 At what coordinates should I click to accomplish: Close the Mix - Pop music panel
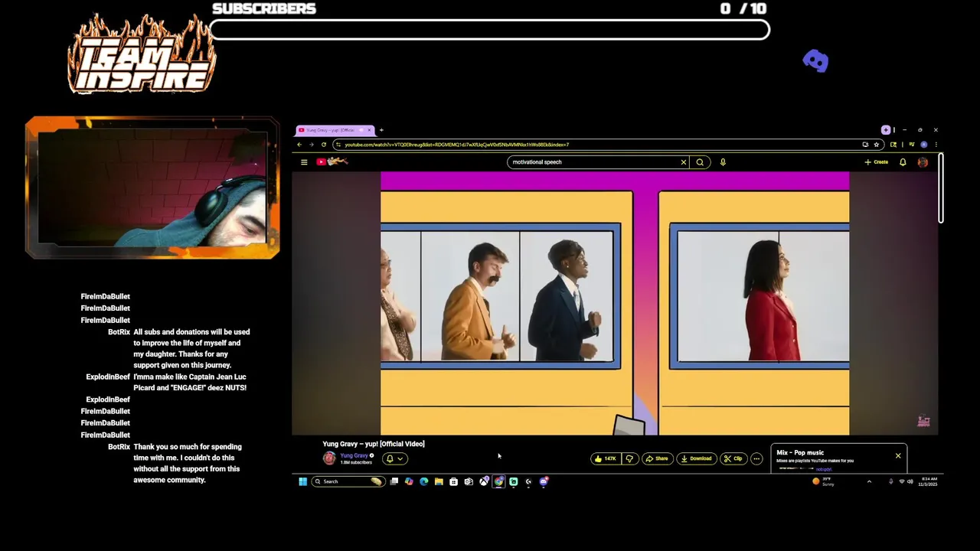pyautogui.click(x=898, y=456)
